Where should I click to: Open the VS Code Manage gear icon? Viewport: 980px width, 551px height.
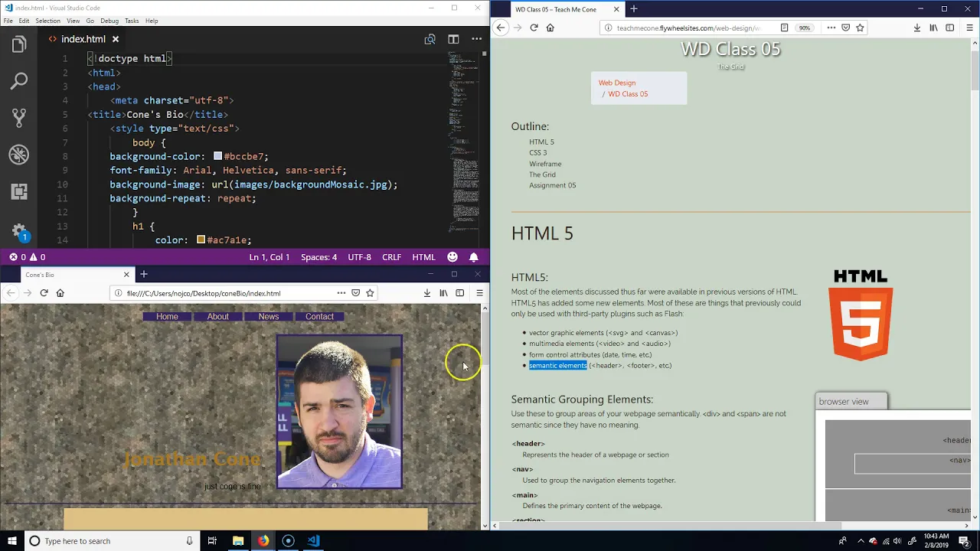[x=19, y=233]
